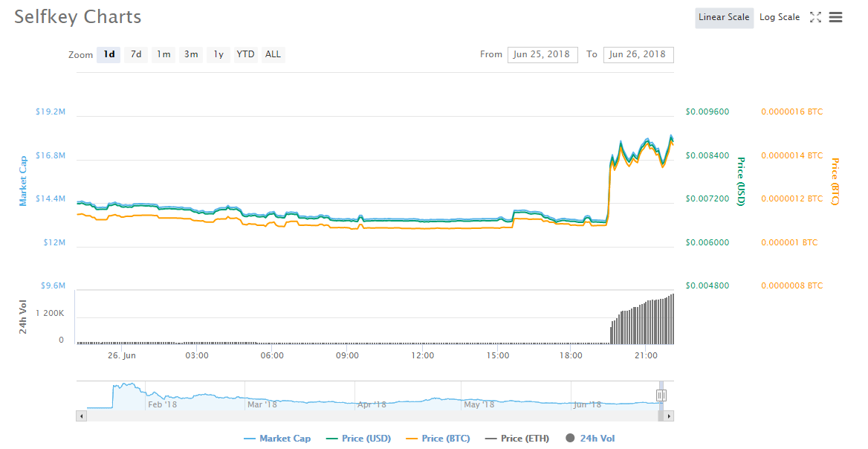Grab the navigator range handle
This screenshot has width=868, height=449.
pos(661,395)
